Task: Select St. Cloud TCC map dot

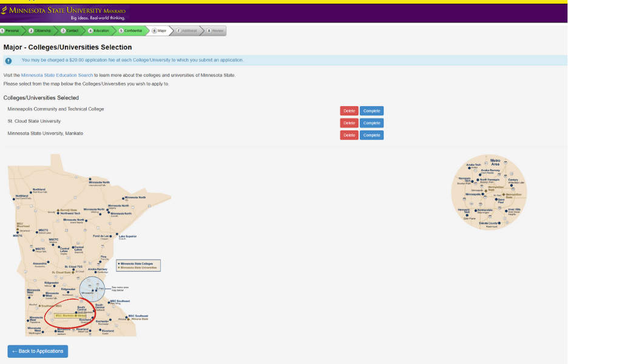Action: coord(73,269)
